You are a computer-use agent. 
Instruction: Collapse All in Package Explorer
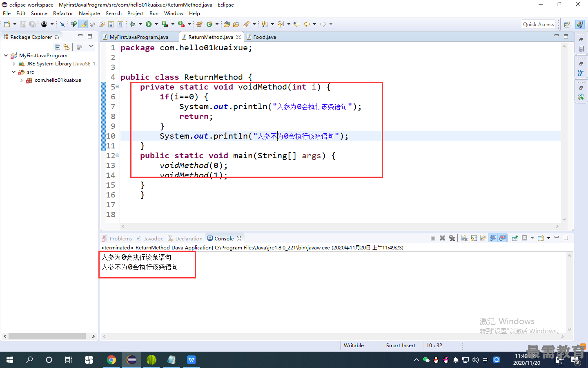coord(57,47)
